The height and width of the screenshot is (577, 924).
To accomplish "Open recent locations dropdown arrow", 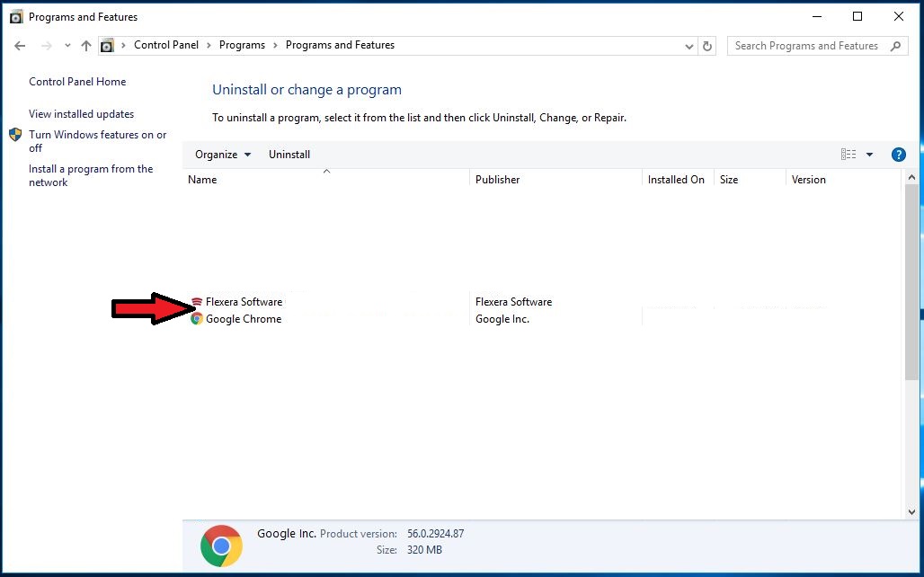I will coord(67,46).
